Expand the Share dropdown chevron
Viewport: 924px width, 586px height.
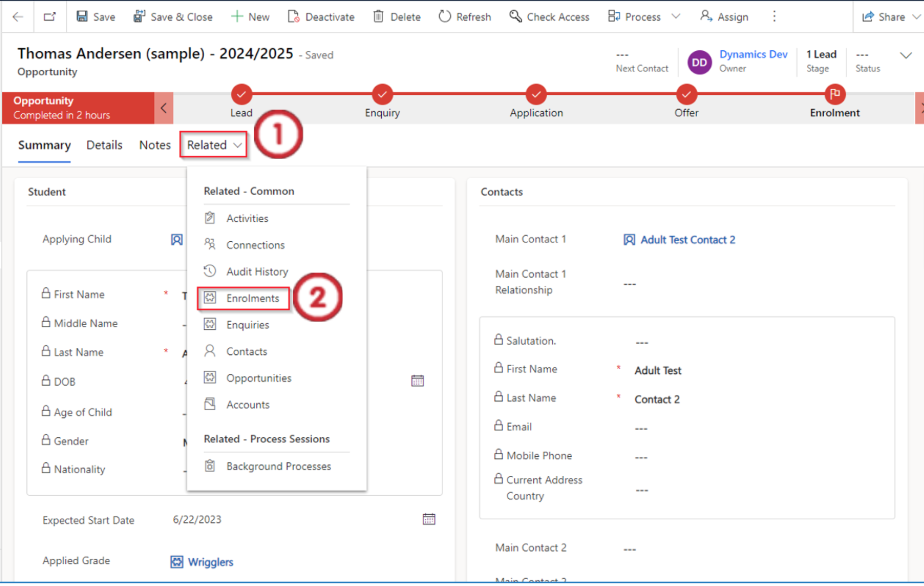point(916,17)
